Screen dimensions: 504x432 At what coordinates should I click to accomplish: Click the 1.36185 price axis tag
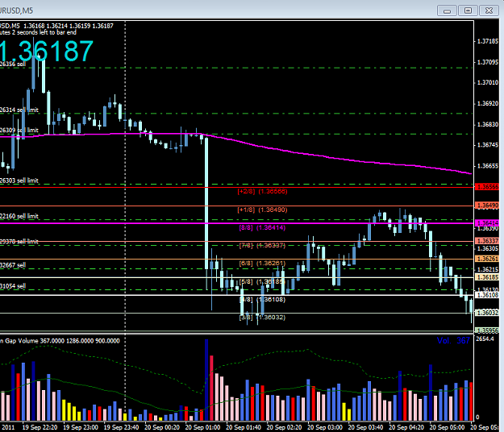coord(487,277)
